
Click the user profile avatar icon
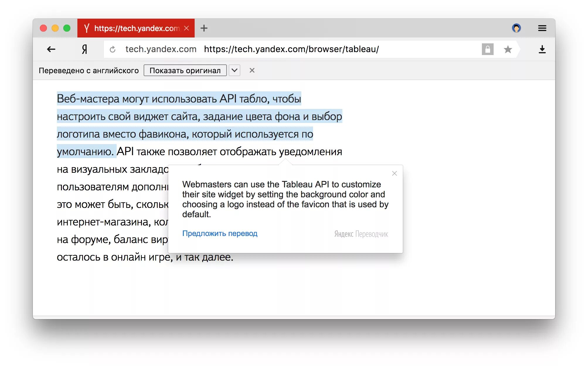(516, 28)
